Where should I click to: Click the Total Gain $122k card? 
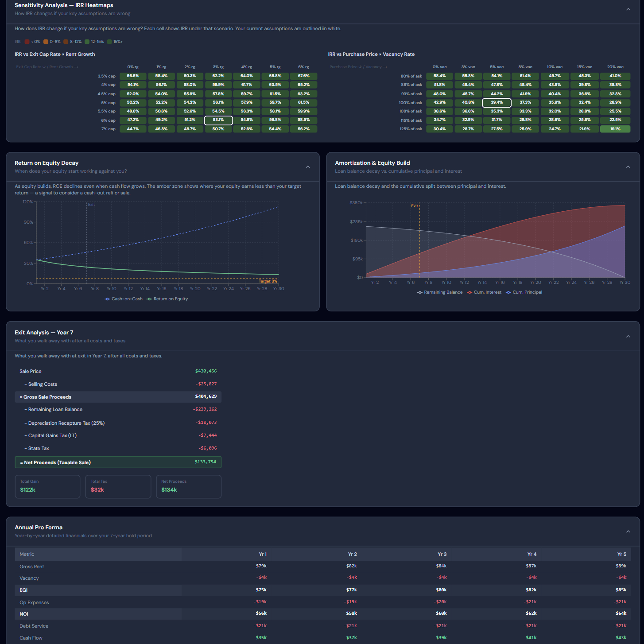pos(47,486)
